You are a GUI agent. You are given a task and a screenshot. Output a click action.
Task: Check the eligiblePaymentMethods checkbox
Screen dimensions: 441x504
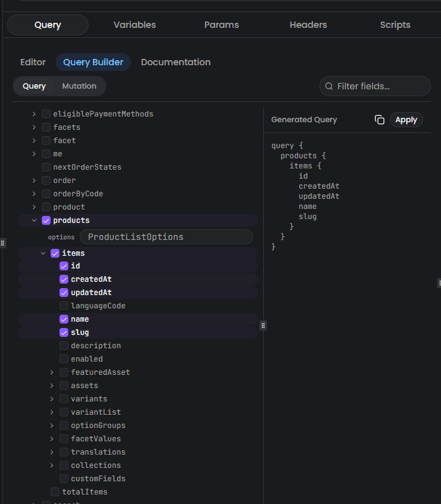point(46,114)
